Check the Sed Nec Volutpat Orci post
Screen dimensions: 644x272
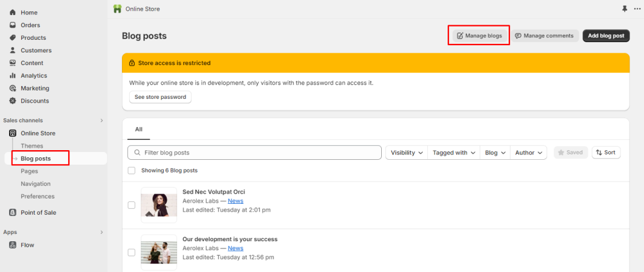[x=132, y=205]
